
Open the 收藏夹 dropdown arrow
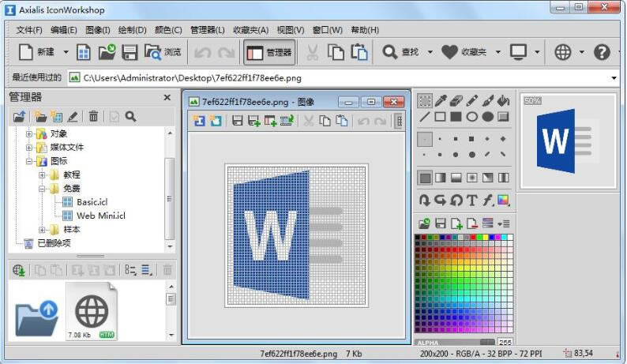(x=497, y=52)
